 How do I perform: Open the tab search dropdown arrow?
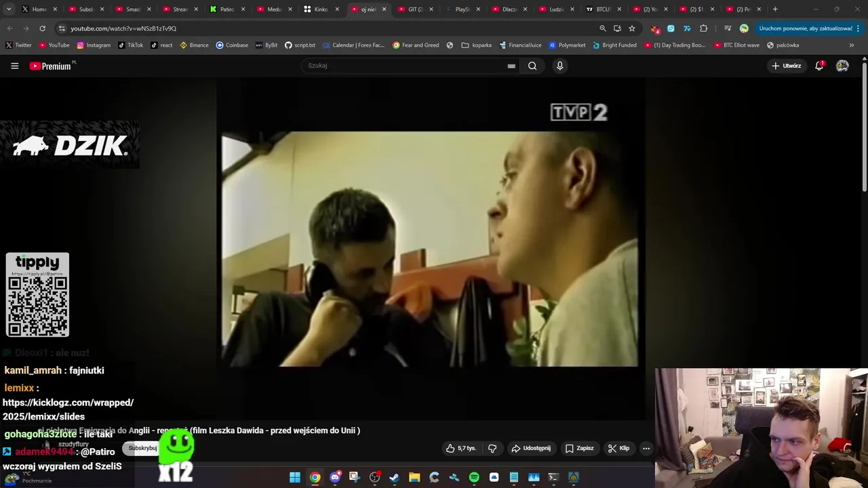click(8, 9)
